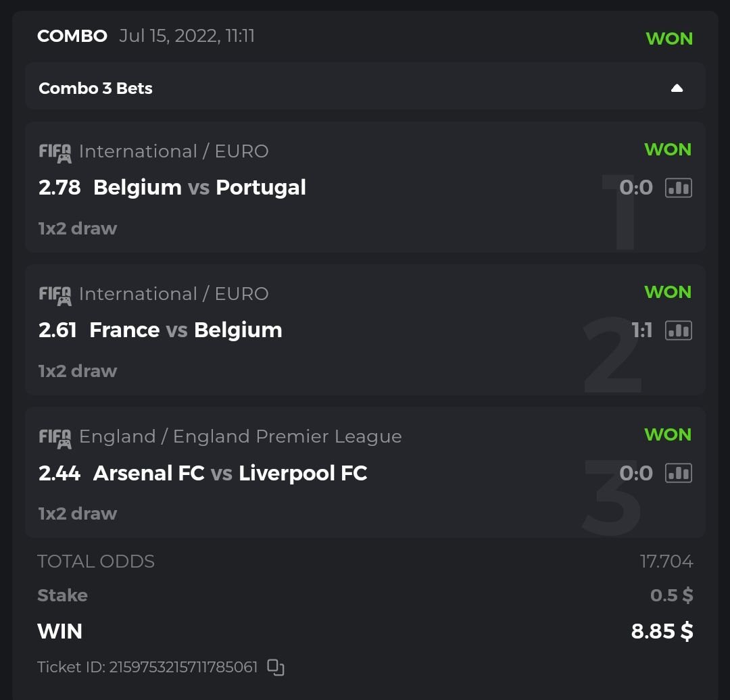Click FIFA gamepad icon on Arsenal–Liverpool bet
Viewport: 730px width, 700px height.
[55, 438]
